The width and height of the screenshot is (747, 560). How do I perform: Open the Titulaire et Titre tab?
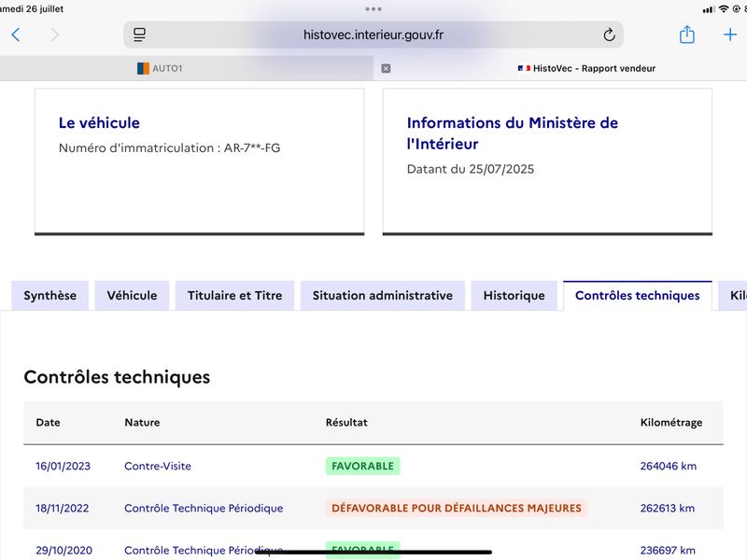click(x=235, y=296)
